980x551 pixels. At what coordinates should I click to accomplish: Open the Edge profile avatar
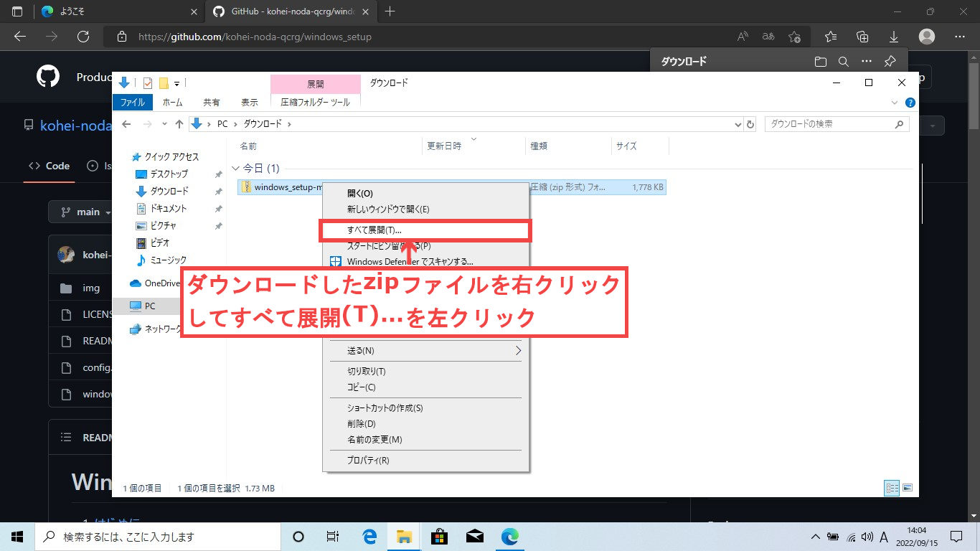coord(927,37)
